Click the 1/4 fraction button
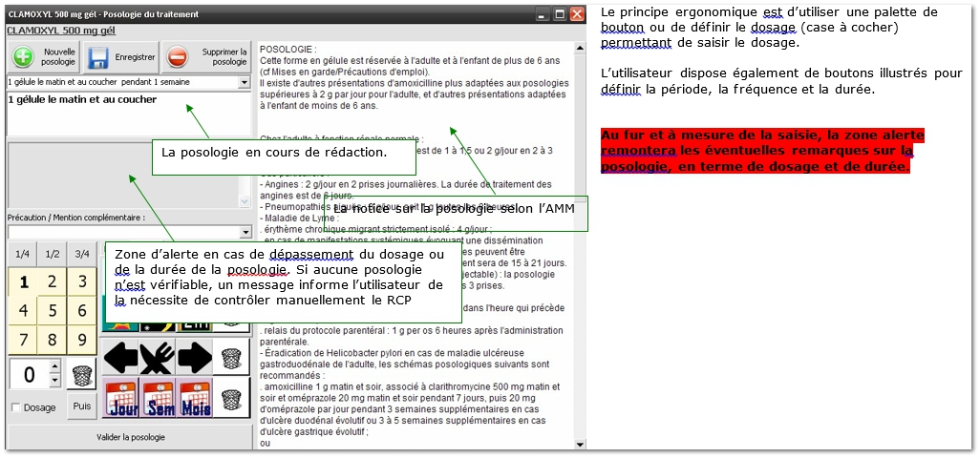This screenshot has width=980, height=458. [x=23, y=254]
